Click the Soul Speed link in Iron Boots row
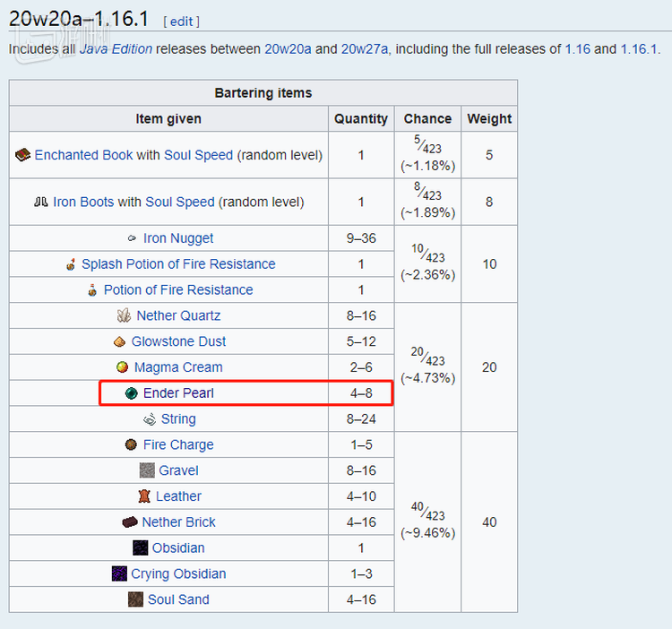This screenshot has width=672, height=629. (180, 202)
